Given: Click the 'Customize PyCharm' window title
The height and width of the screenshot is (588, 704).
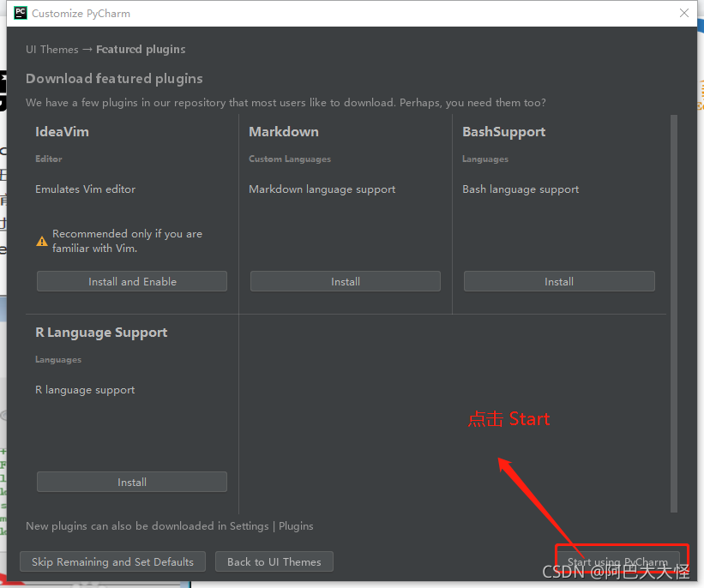Looking at the screenshot, I should tap(81, 14).
